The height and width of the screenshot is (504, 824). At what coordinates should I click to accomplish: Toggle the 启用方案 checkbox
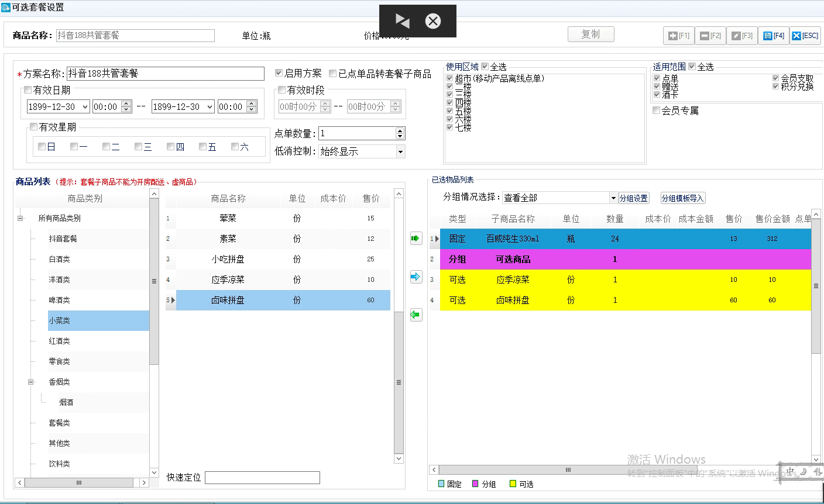tap(279, 73)
